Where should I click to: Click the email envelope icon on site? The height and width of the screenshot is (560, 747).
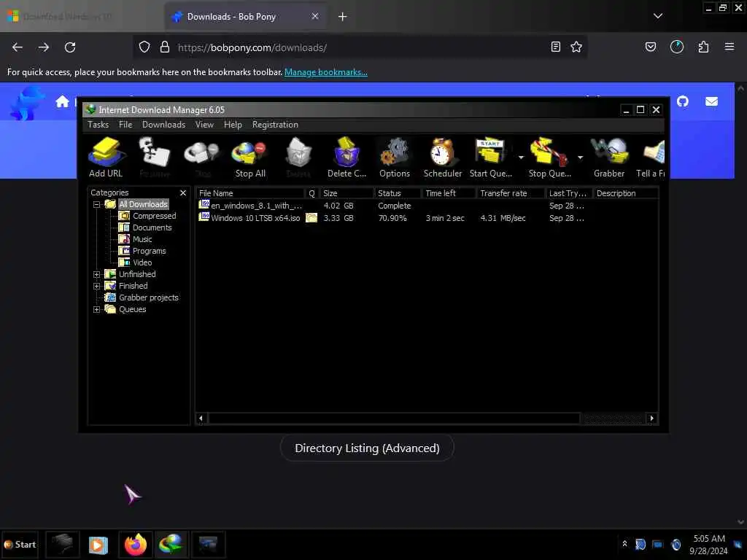(711, 101)
